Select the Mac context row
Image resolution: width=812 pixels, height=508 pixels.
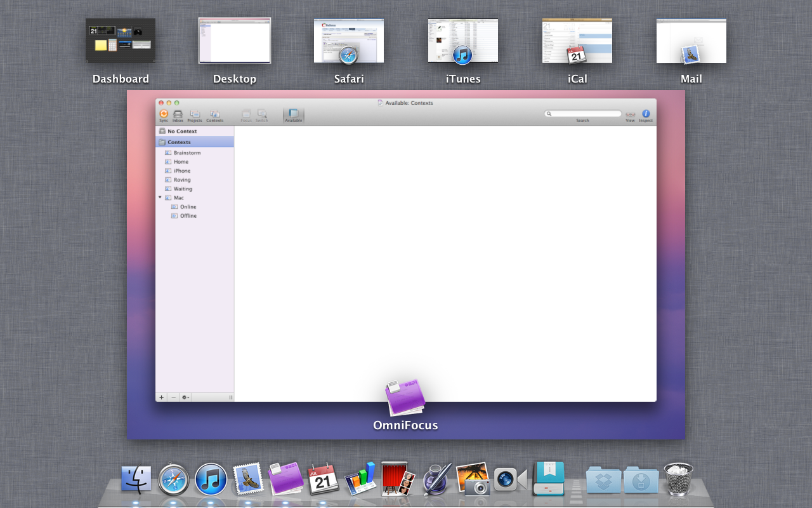(195, 197)
